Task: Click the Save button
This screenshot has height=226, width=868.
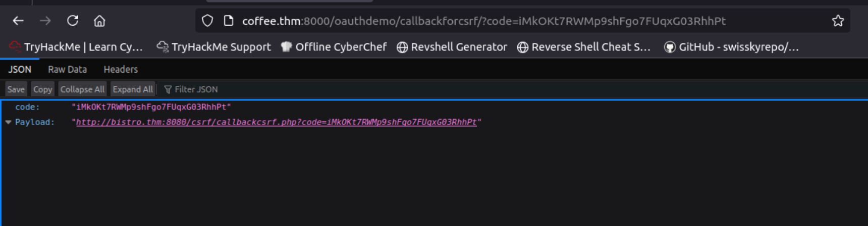Action: [16, 89]
